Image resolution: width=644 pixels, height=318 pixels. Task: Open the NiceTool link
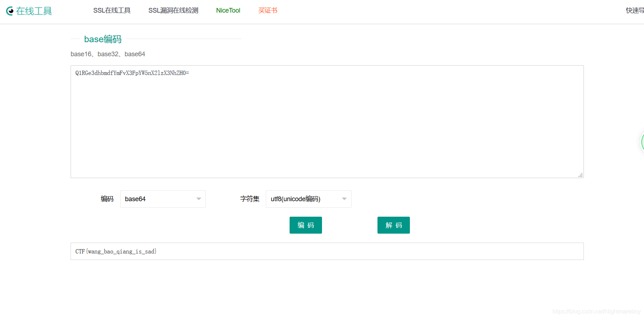coord(228,10)
